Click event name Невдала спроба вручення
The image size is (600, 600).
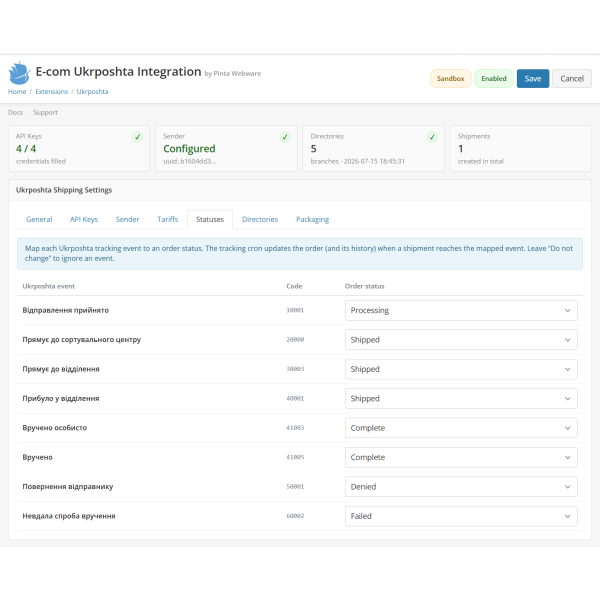69,516
